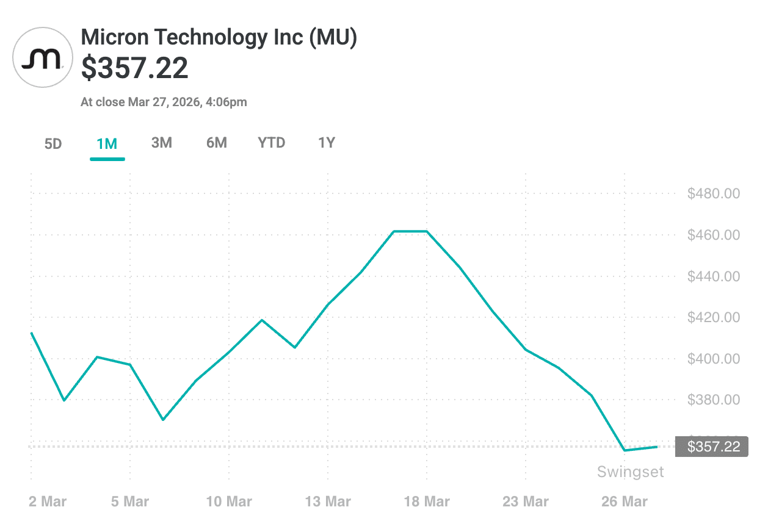Viewport: 768px width, 532px height.
Task: Click the Micron logo icon
Action: (x=42, y=59)
